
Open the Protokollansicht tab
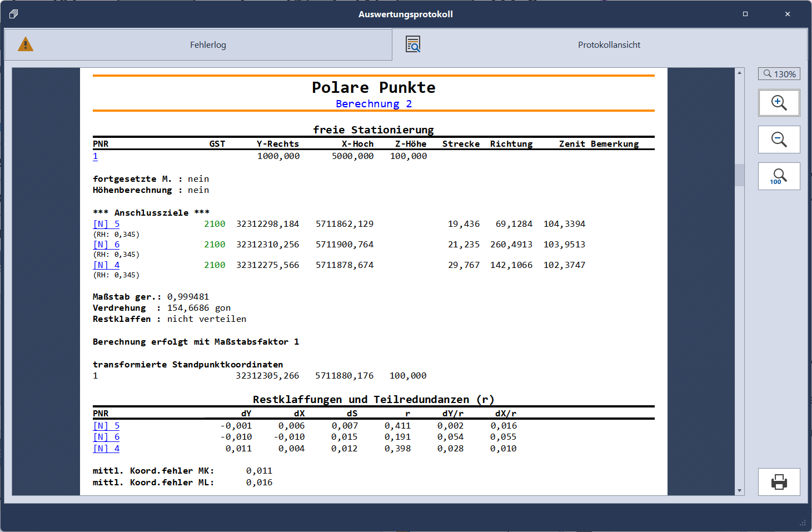[609, 45]
